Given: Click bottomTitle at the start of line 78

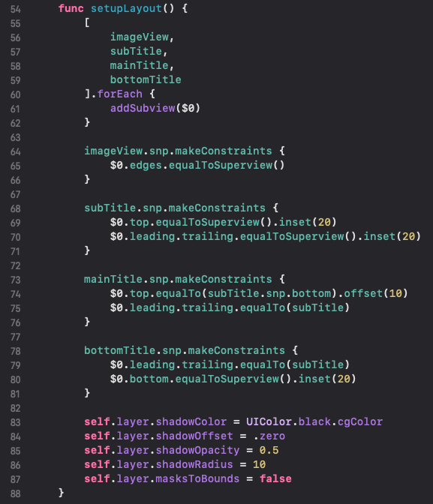Looking at the screenshot, I should tap(119, 350).
